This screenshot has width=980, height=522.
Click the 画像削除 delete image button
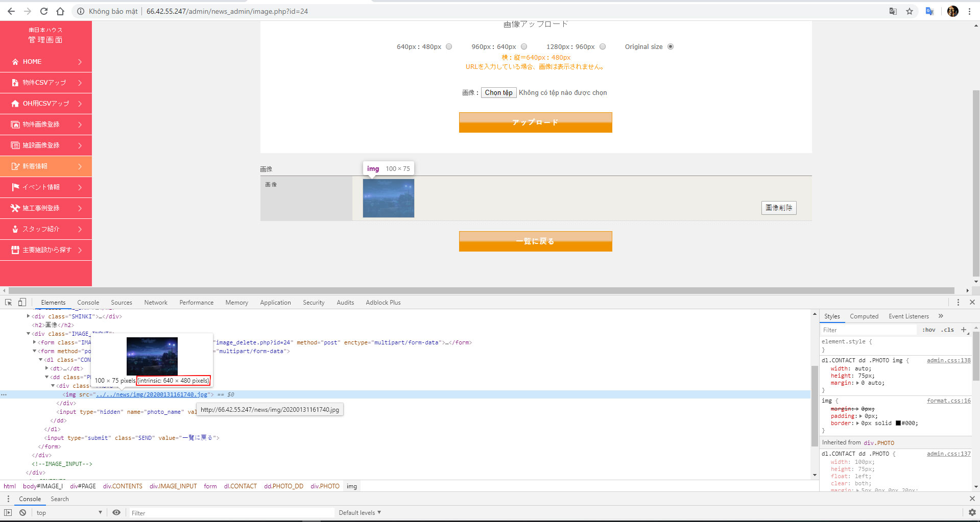[778, 208]
